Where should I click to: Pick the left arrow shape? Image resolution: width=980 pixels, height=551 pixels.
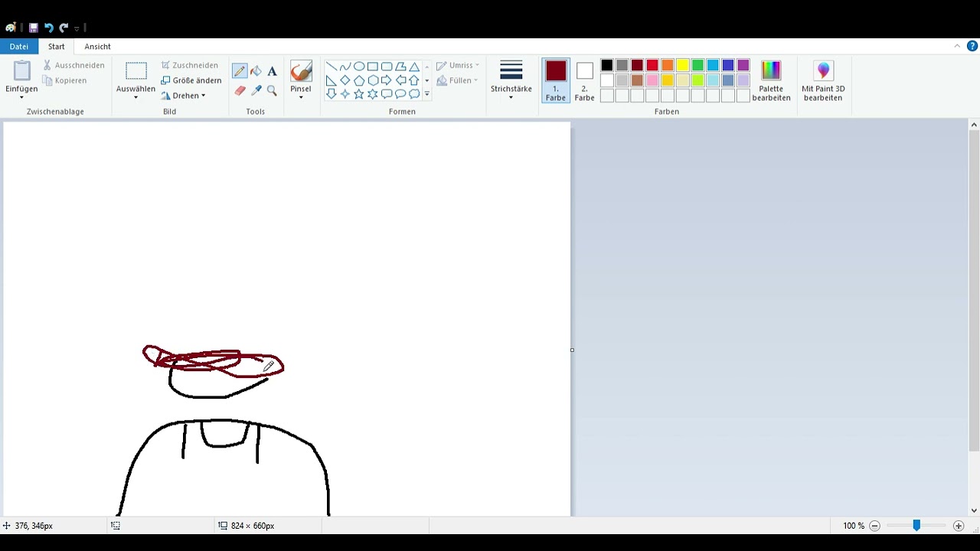(x=400, y=80)
